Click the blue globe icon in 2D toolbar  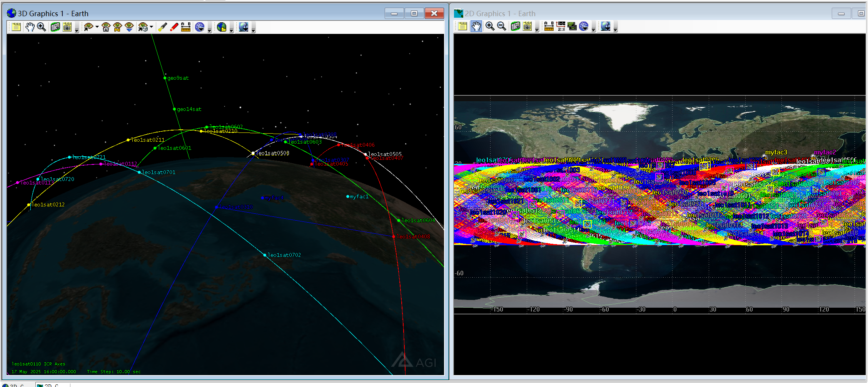click(x=584, y=26)
